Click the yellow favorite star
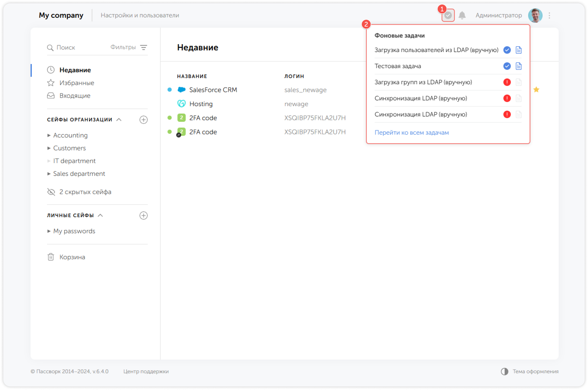The image size is (588, 390). pos(536,89)
